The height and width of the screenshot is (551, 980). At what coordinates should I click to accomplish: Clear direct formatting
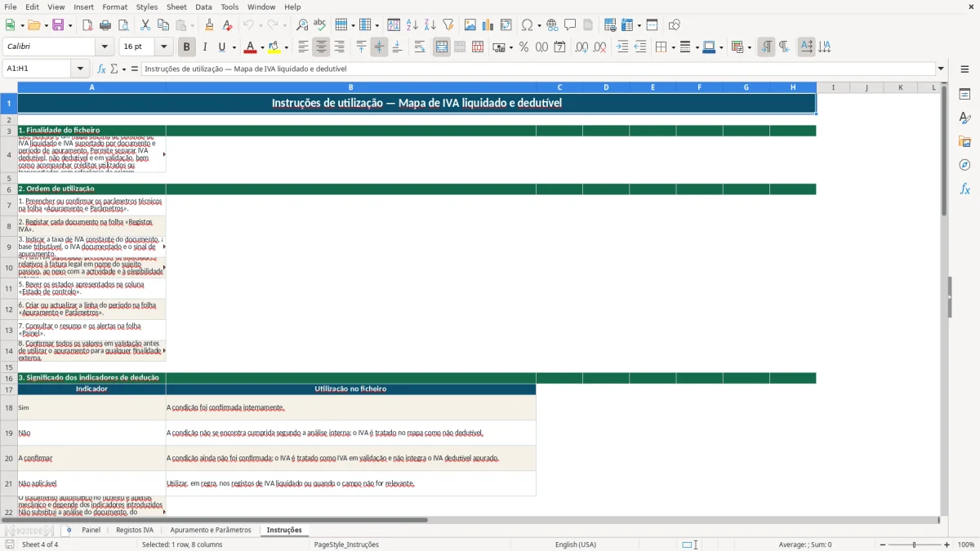tap(228, 25)
